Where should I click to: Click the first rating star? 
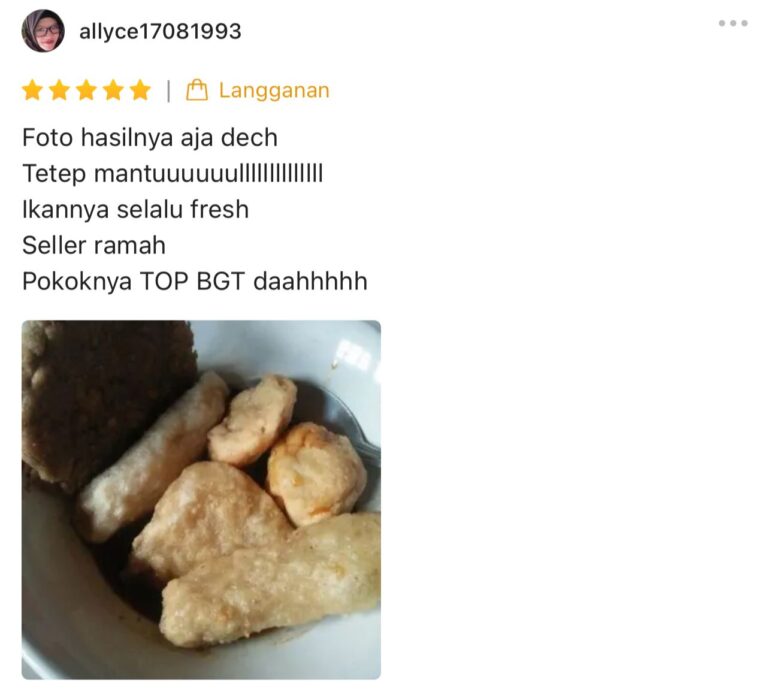click(x=32, y=91)
